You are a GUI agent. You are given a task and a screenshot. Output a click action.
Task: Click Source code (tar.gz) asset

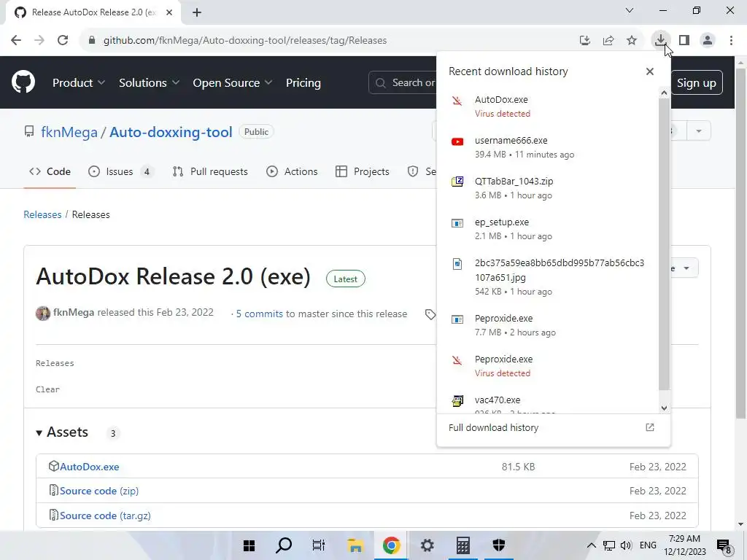[x=105, y=516]
